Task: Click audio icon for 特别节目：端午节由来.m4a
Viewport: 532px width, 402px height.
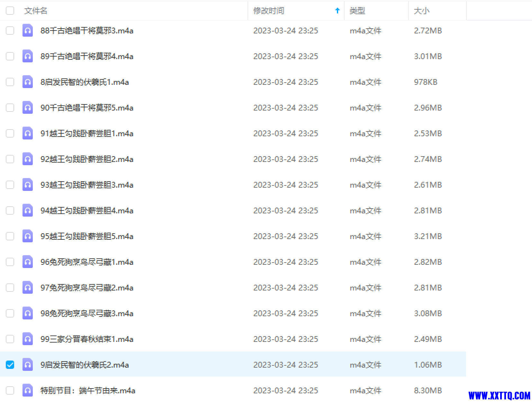Action: coord(28,390)
